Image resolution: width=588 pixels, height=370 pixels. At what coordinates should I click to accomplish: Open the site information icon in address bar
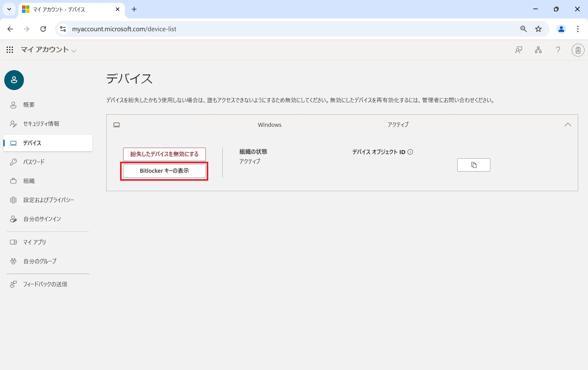[x=63, y=29]
